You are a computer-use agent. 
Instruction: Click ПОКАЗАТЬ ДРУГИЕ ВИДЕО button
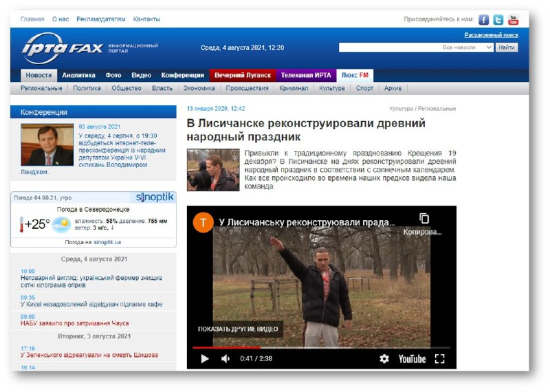click(238, 329)
